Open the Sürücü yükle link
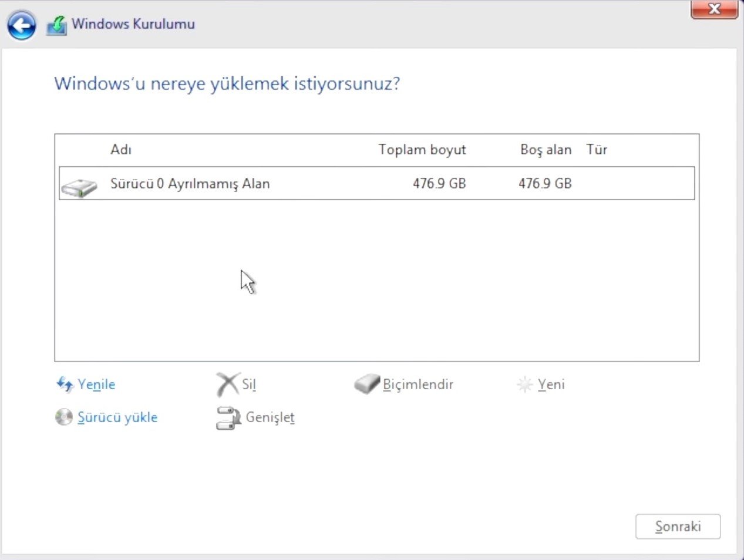The width and height of the screenshot is (744, 560). click(x=117, y=417)
